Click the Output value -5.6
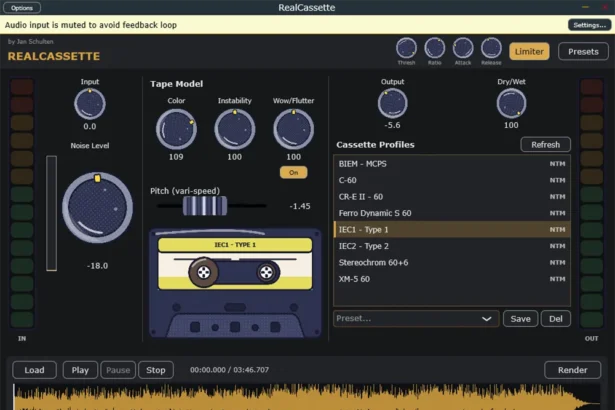This screenshot has height=410, width=615. pos(392,125)
